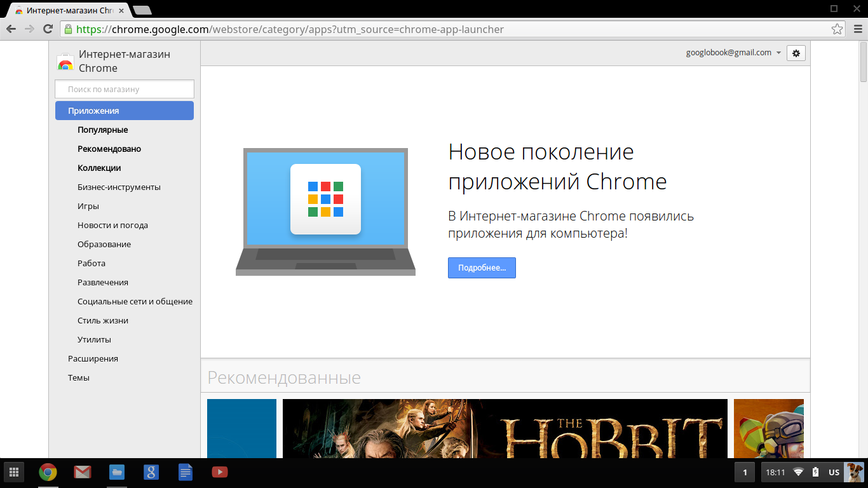
Task: Open Gmail from the shelf
Action: (82, 472)
